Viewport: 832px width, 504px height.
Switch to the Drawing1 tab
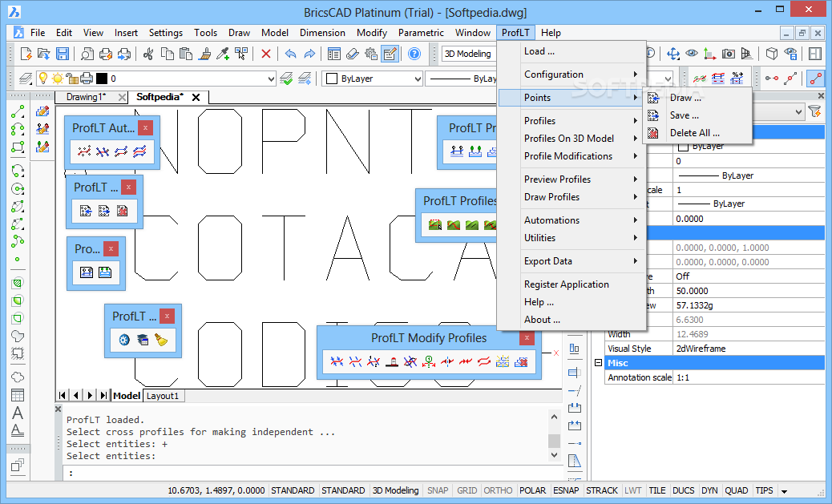coord(86,97)
